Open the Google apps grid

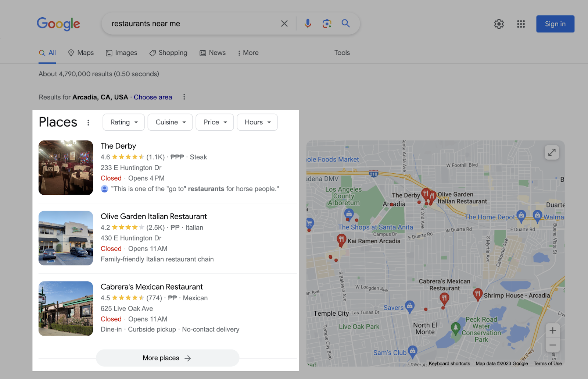[521, 24]
